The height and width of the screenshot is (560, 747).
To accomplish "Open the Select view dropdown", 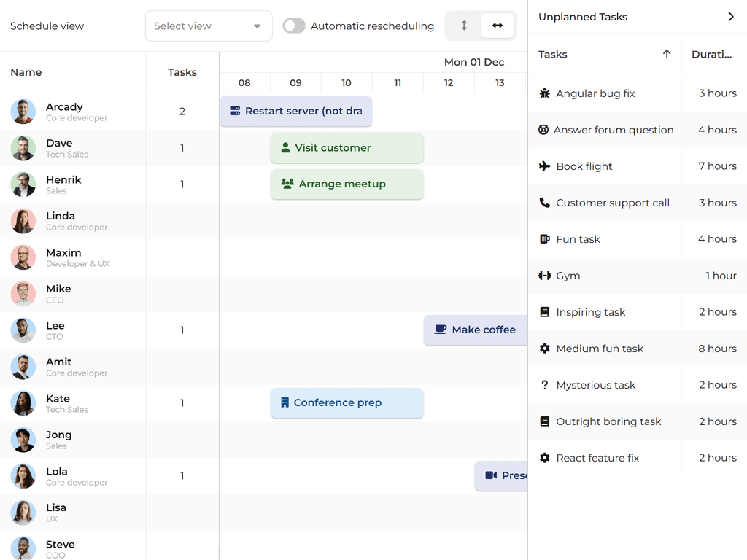I will (x=209, y=26).
